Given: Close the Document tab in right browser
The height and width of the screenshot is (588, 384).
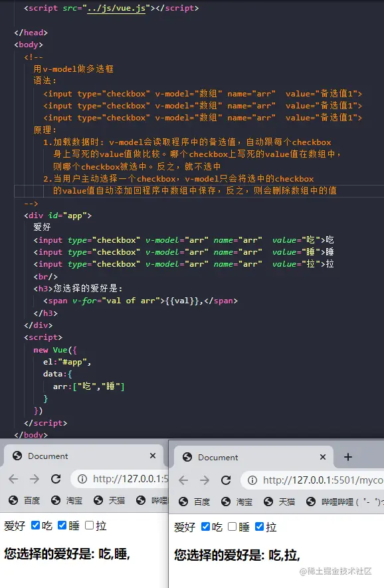Looking at the screenshot, I should tap(323, 457).
